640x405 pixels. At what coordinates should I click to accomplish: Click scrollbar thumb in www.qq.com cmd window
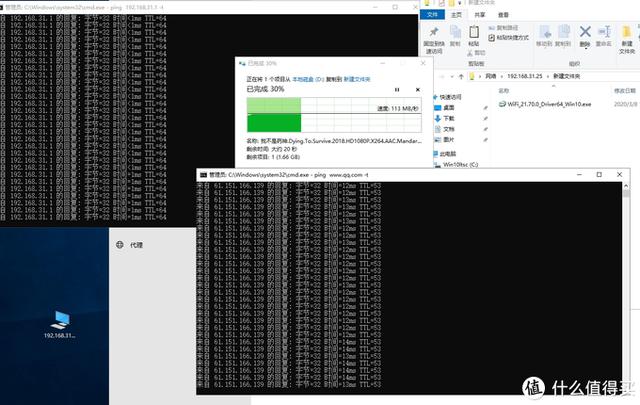tap(626, 194)
